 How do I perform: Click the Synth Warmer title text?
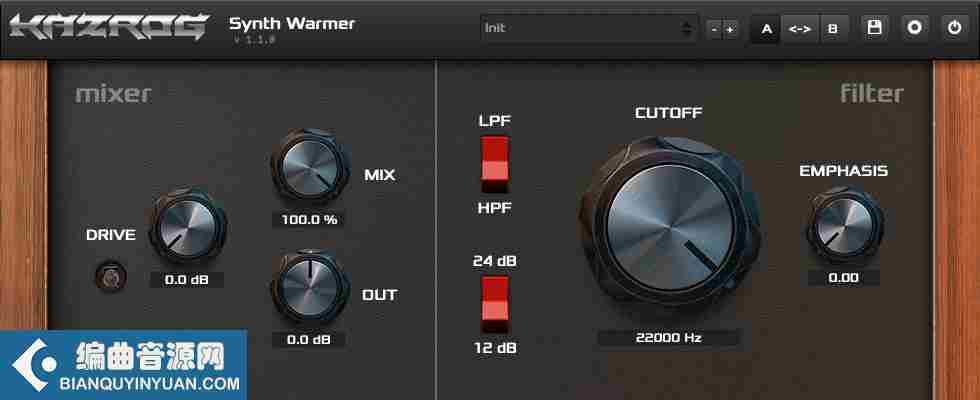292,24
